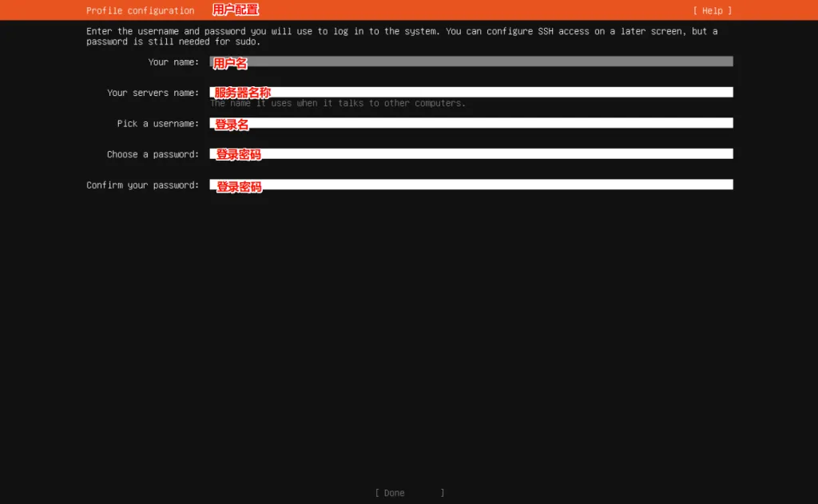Click the "Choose a password:" label text

click(x=153, y=154)
